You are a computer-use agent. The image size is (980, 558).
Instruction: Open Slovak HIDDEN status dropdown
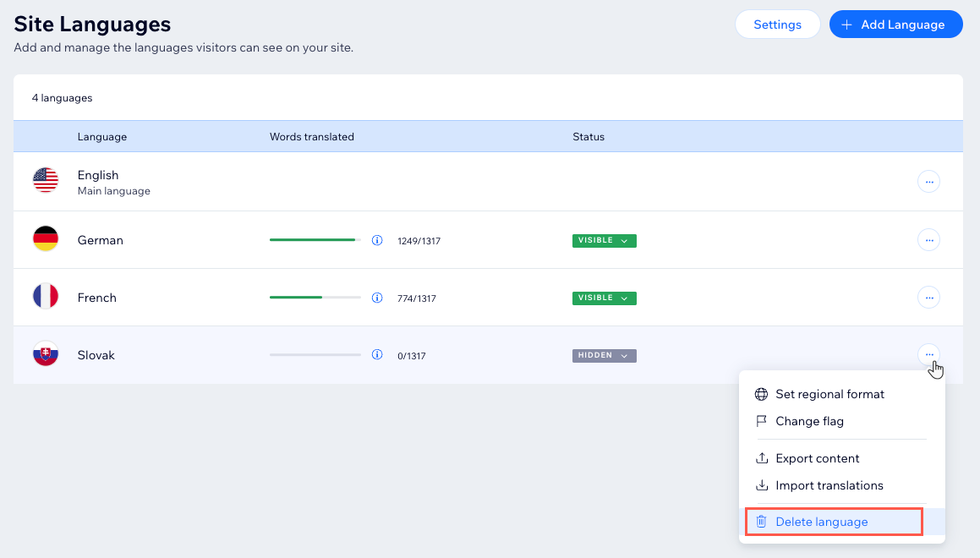604,355
